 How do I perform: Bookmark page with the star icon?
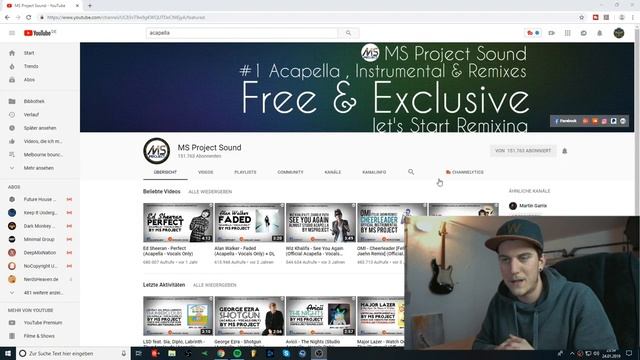pyautogui.click(x=582, y=18)
